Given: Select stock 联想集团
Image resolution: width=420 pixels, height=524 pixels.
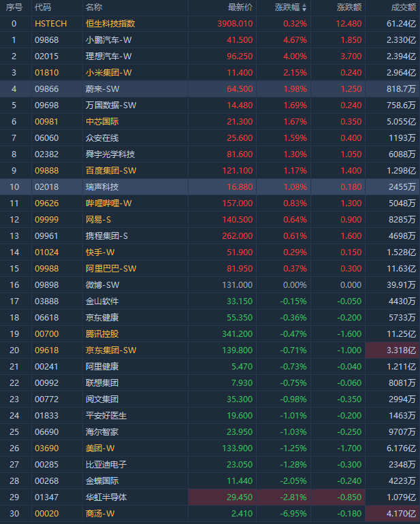Looking at the screenshot, I should click(x=102, y=383).
